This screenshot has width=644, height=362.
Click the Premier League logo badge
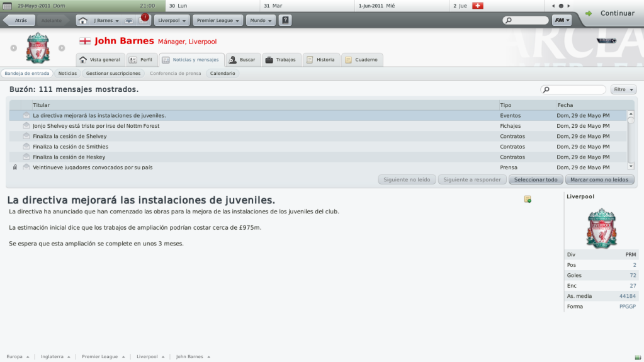(x=607, y=40)
